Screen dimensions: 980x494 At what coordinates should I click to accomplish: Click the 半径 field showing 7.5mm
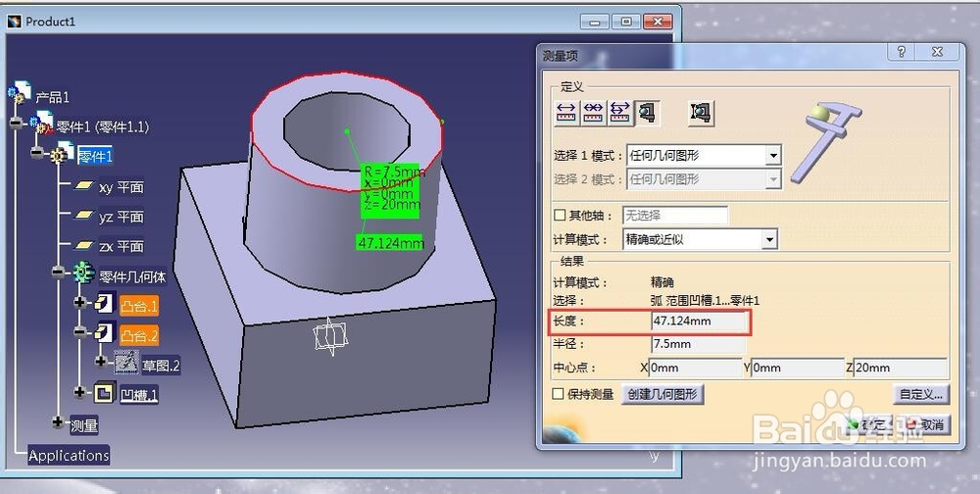coord(699,344)
